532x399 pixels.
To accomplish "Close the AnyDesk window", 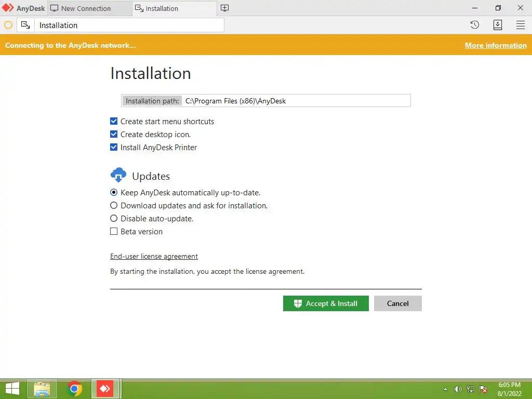I will pyautogui.click(x=521, y=8).
